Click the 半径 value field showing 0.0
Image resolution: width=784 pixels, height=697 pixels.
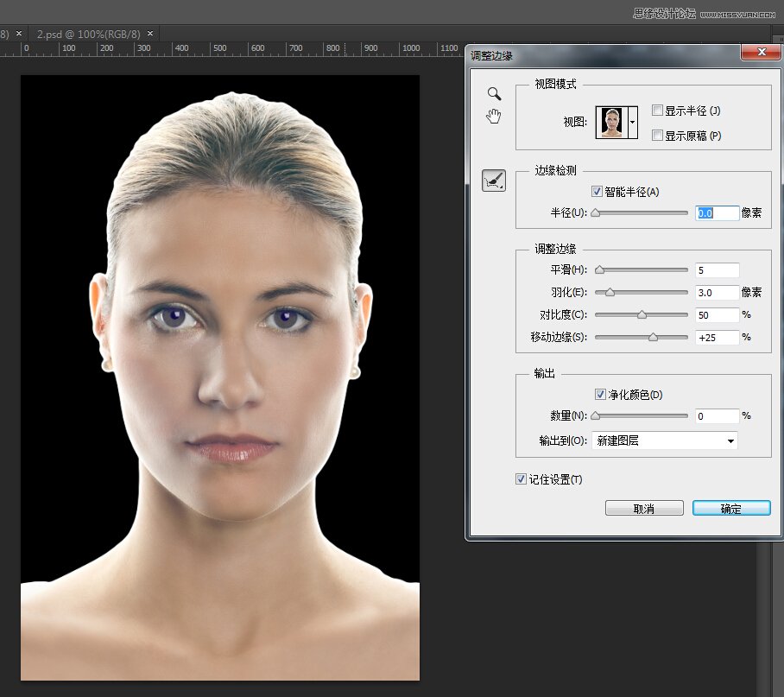(x=717, y=213)
